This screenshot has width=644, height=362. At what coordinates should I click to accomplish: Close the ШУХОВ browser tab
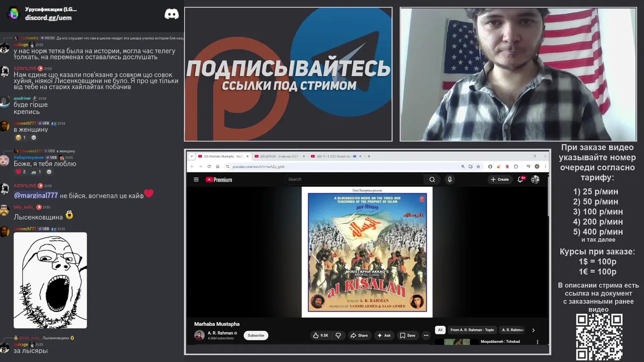click(x=305, y=156)
